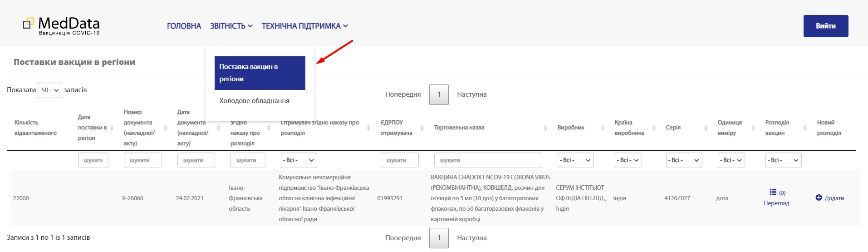Sort by Виробник column sort icon
Image resolution: width=868 pixels, height=252 pixels.
coord(603,128)
